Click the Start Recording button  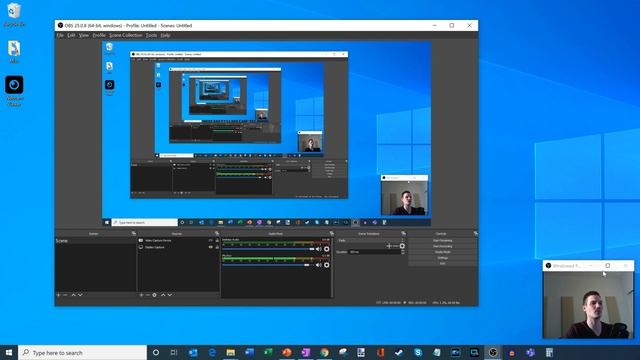tap(442, 246)
